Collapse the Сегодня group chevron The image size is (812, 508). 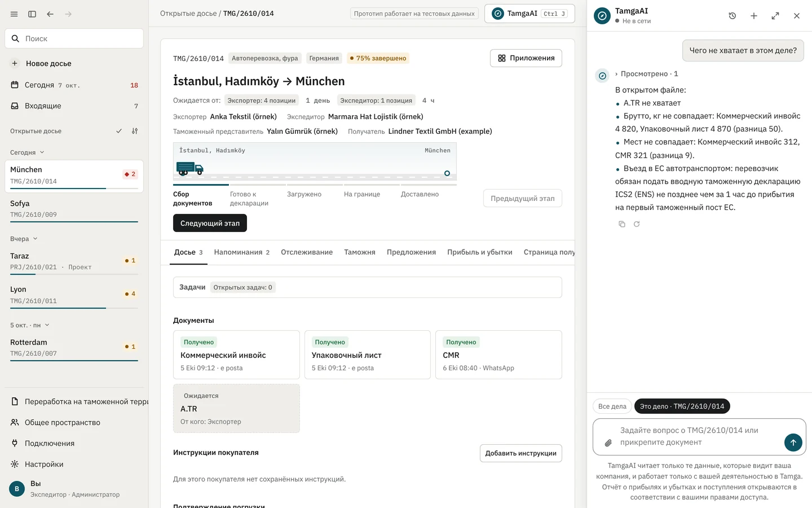point(42,152)
